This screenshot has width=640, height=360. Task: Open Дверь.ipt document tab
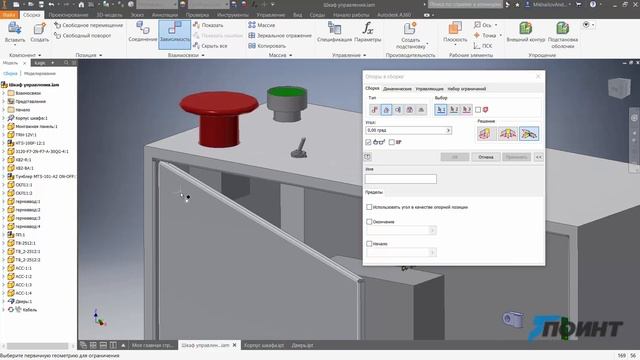(302, 345)
